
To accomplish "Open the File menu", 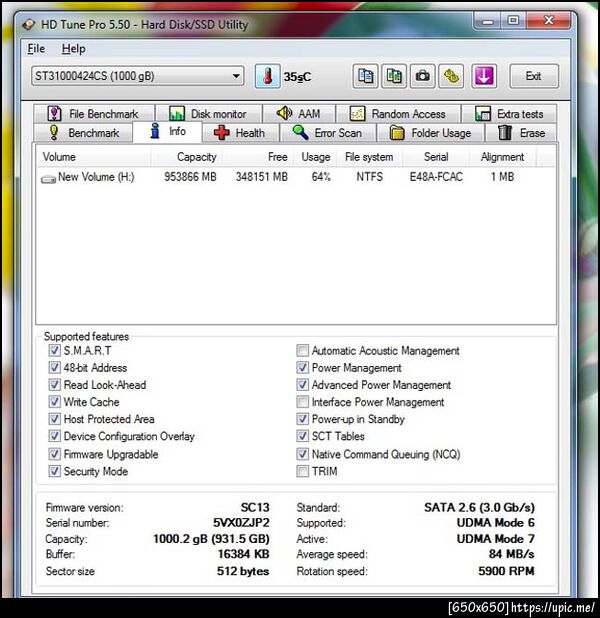I will (36, 49).
